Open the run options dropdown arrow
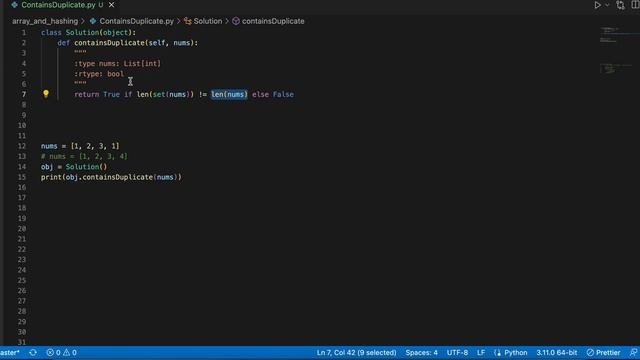Image resolution: width=640 pixels, height=360 pixels. (607, 5)
